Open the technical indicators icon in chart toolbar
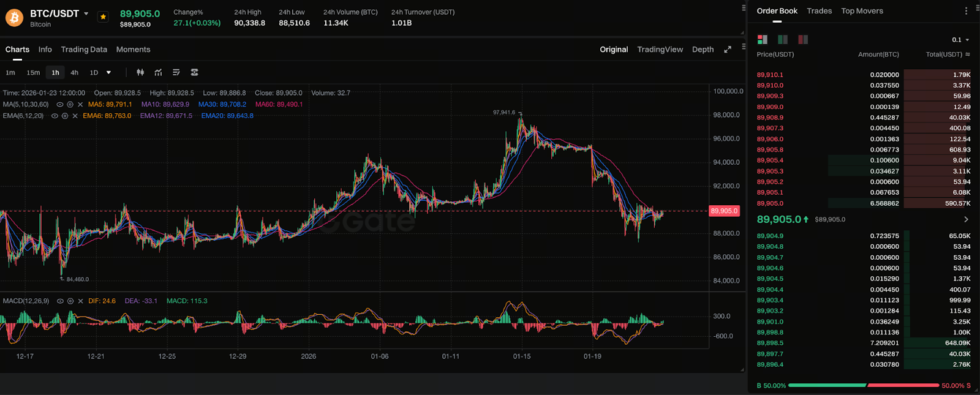The width and height of the screenshot is (980, 395). pyautogui.click(x=159, y=72)
